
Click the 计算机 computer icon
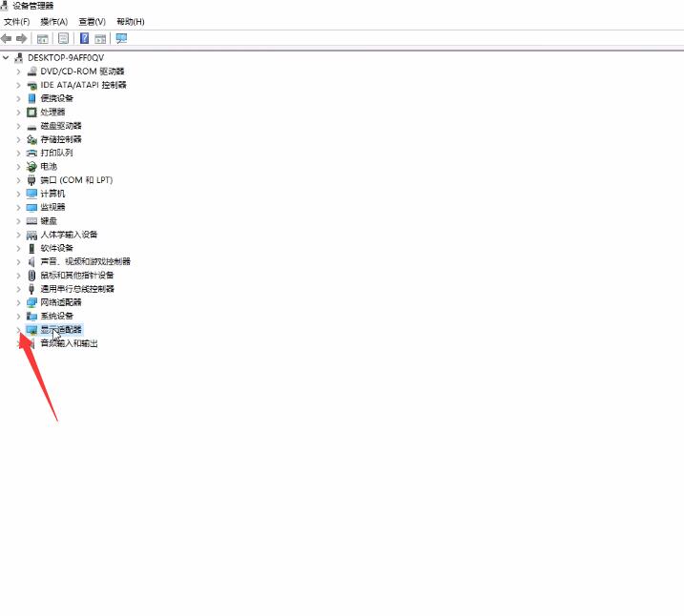pos(31,194)
